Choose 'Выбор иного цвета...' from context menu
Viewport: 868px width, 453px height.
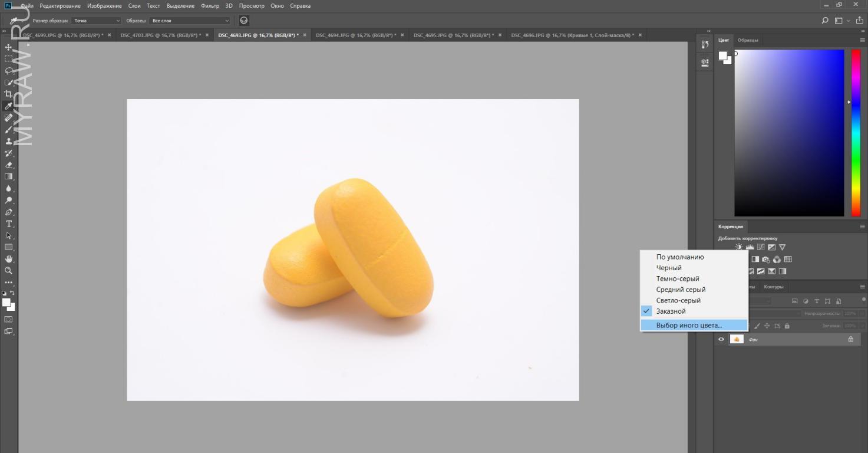(689, 325)
